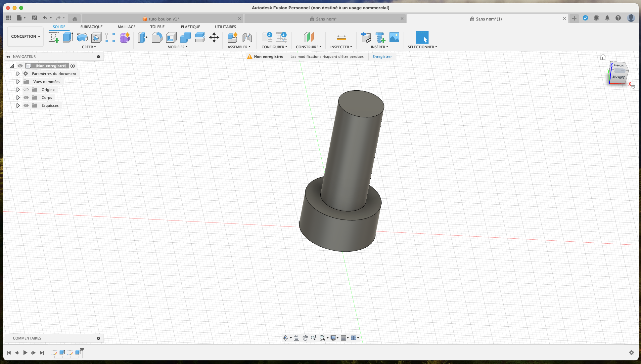Open the CONCEPTION workspace dropdown
641x364 pixels.
pos(25,36)
